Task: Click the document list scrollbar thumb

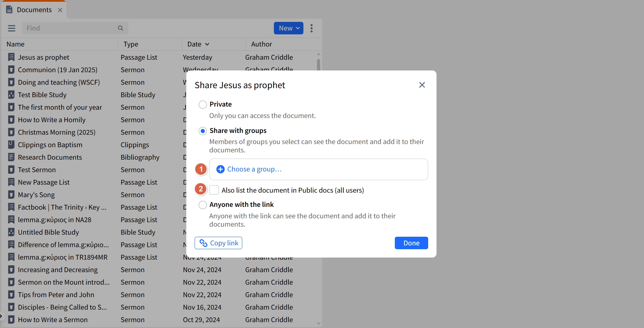Action: (318, 65)
